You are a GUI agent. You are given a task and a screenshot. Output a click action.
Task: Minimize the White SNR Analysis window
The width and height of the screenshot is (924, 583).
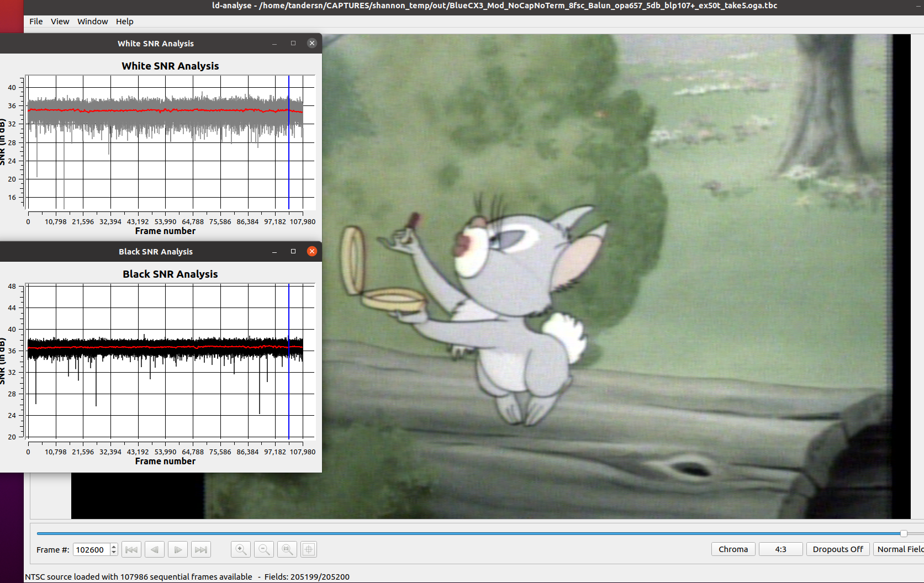point(274,44)
